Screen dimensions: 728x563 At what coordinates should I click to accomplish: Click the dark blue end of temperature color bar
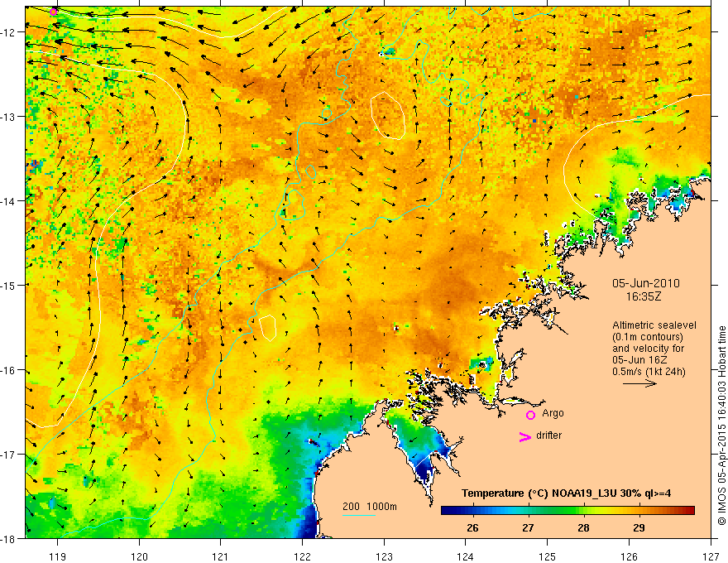click(448, 510)
